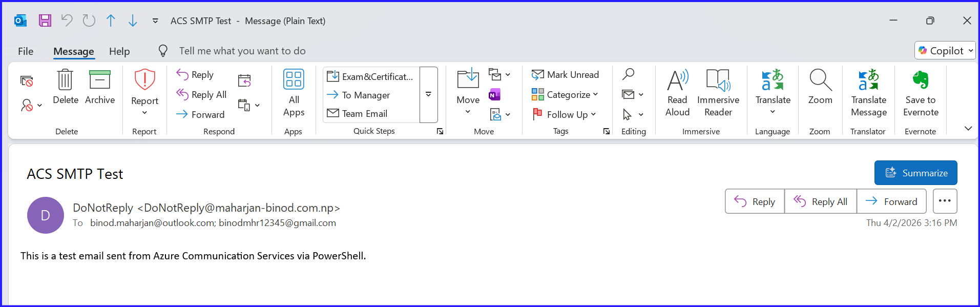This screenshot has height=307, width=980.
Task: Open the Junk options dropdown
Action: tap(31, 106)
